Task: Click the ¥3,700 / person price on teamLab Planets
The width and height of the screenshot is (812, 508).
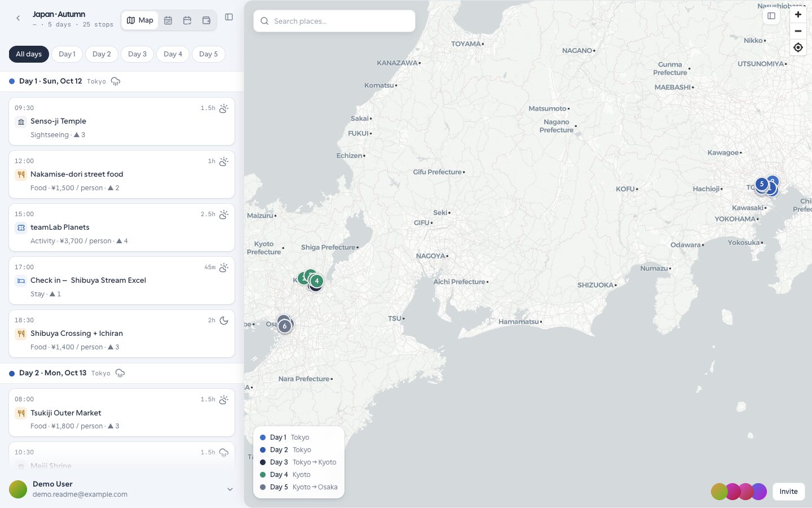Action: coord(86,241)
